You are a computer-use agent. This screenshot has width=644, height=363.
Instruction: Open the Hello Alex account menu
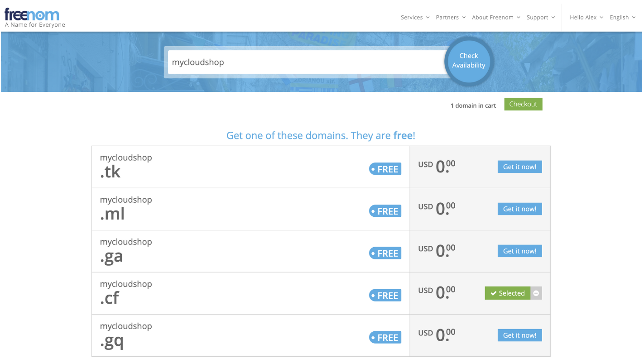(x=586, y=17)
